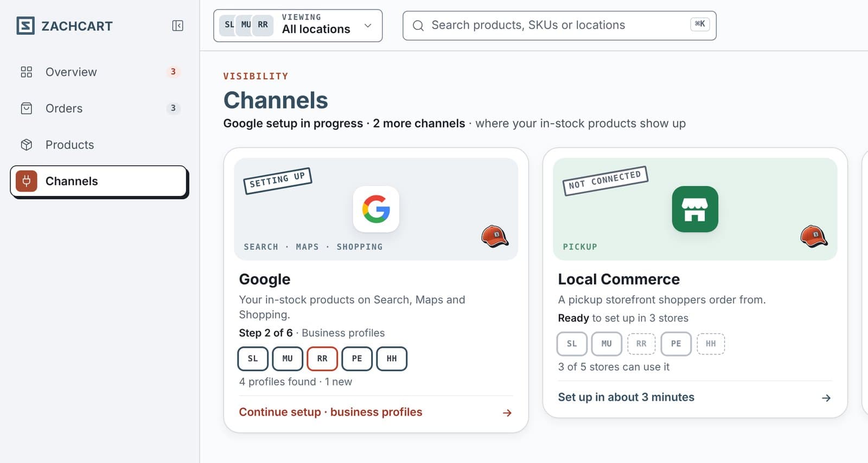Open the All locations dropdown
The width and height of the screenshot is (868, 463).
coord(298,26)
